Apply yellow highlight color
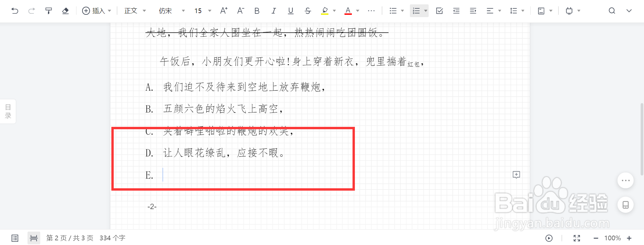This screenshot has width=644, height=245. click(x=325, y=11)
